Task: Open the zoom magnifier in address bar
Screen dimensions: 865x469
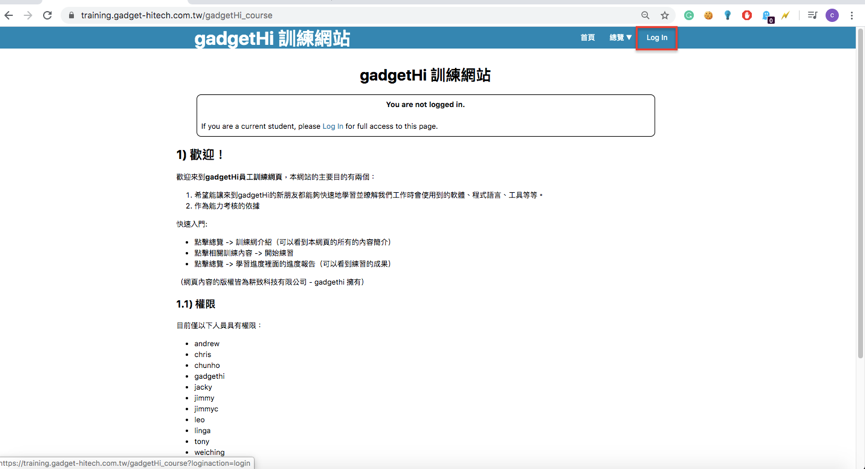Action: pyautogui.click(x=645, y=15)
